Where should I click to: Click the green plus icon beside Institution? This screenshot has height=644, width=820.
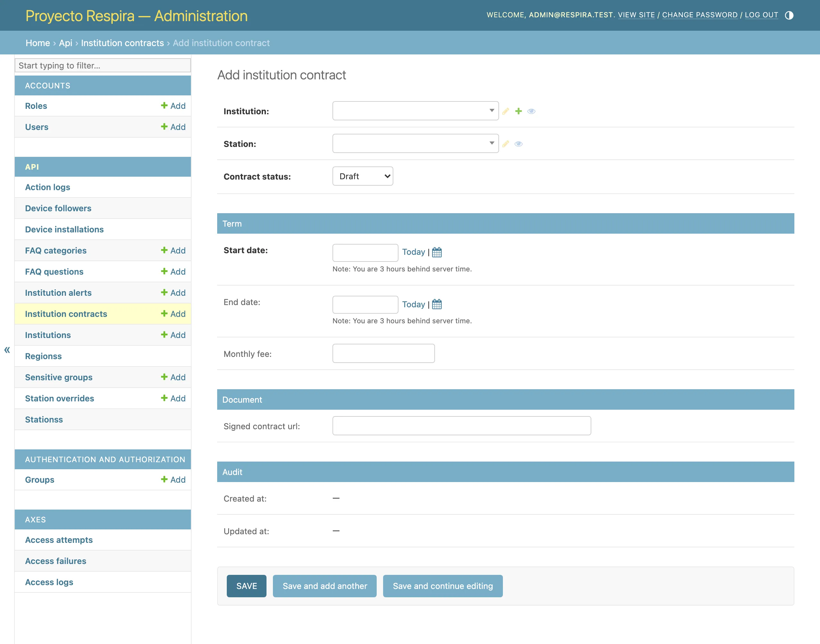(x=519, y=111)
